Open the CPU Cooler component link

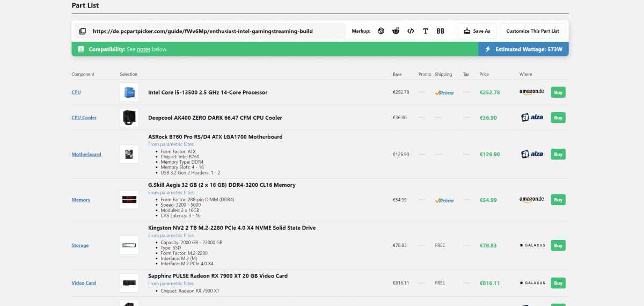(84, 118)
